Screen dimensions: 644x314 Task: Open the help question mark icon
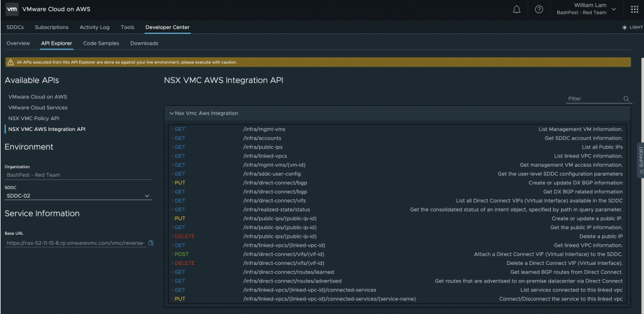point(539,9)
